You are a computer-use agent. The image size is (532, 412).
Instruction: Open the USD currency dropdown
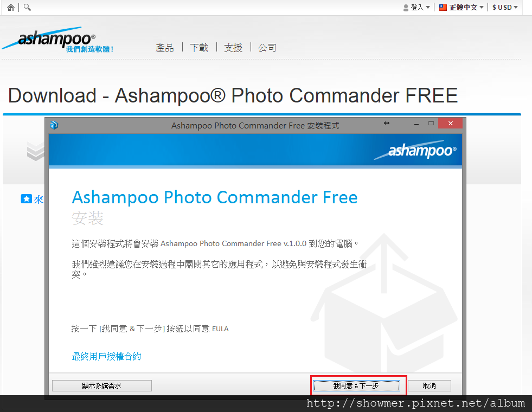tap(505, 8)
